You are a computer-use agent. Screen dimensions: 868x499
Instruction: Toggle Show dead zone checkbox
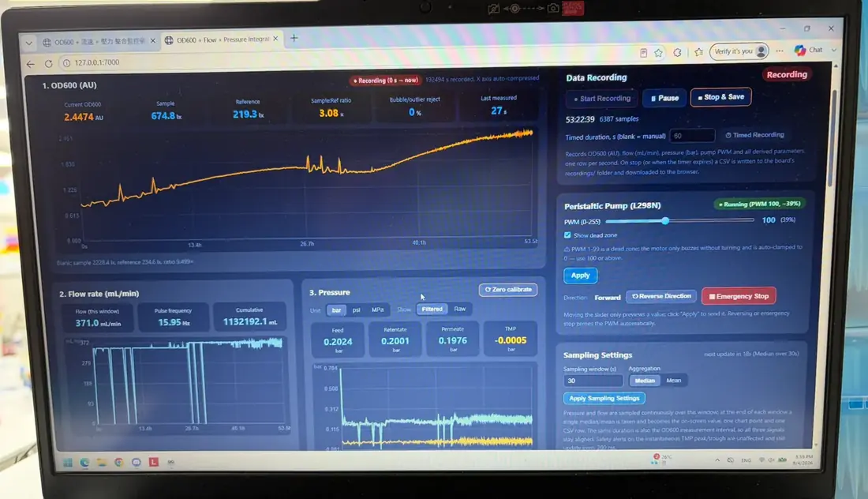567,235
